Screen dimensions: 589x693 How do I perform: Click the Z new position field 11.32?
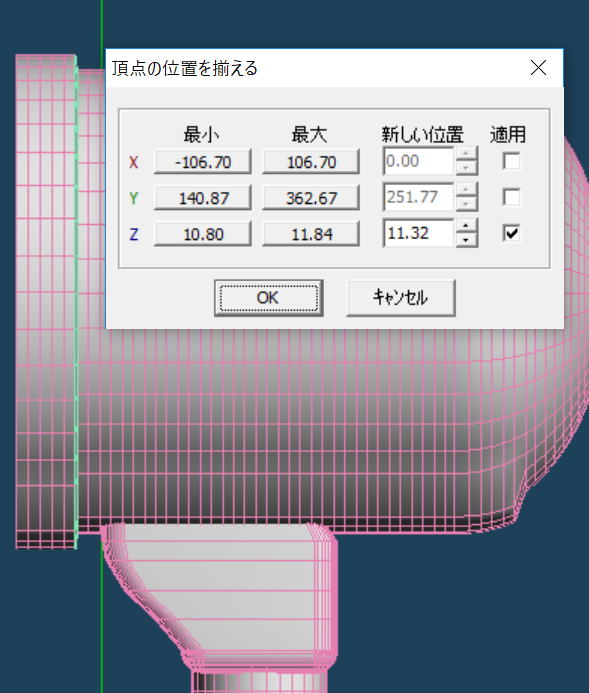coord(419,233)
